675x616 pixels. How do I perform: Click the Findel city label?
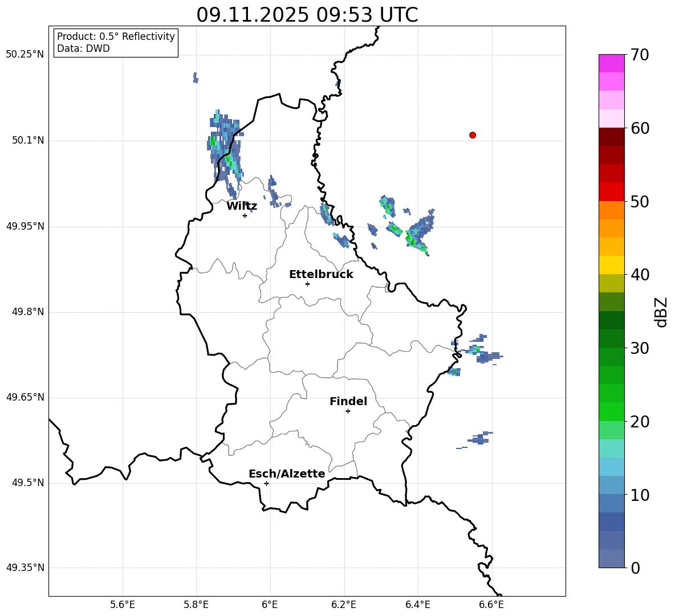click(x=348, y=401)
